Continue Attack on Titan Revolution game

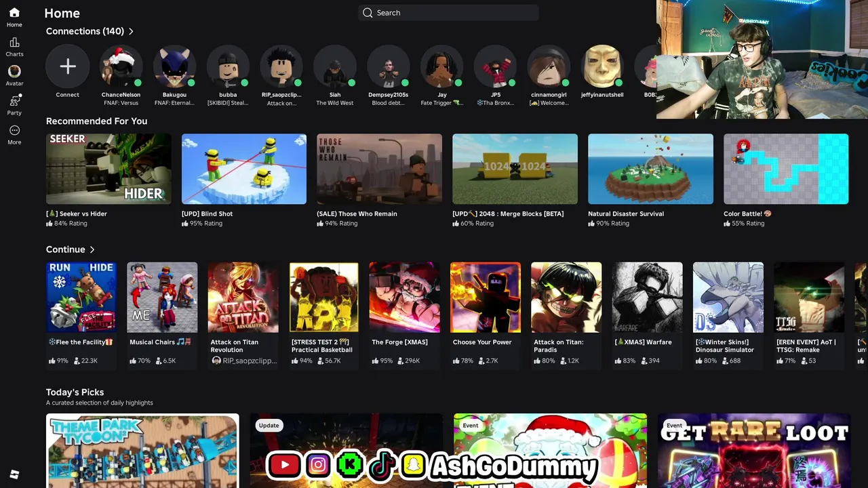243,298
